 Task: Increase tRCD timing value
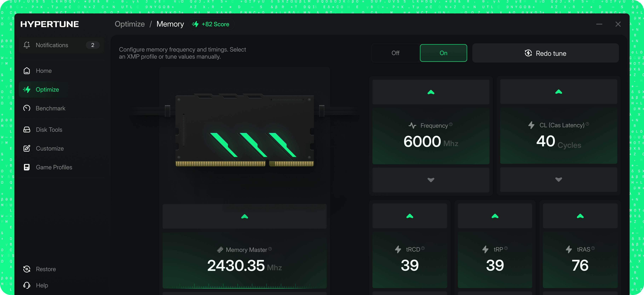tap(410, 216)
